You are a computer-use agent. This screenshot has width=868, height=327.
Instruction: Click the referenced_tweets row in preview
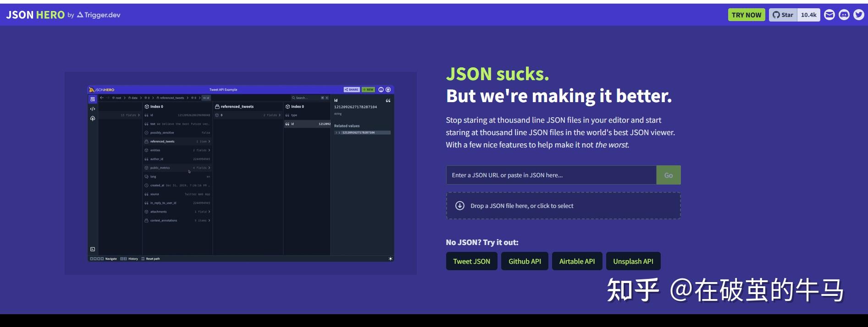pos(177,142)
